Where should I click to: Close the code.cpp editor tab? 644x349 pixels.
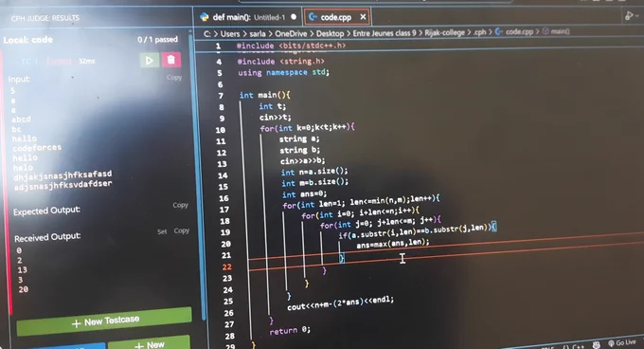point(363,17)
